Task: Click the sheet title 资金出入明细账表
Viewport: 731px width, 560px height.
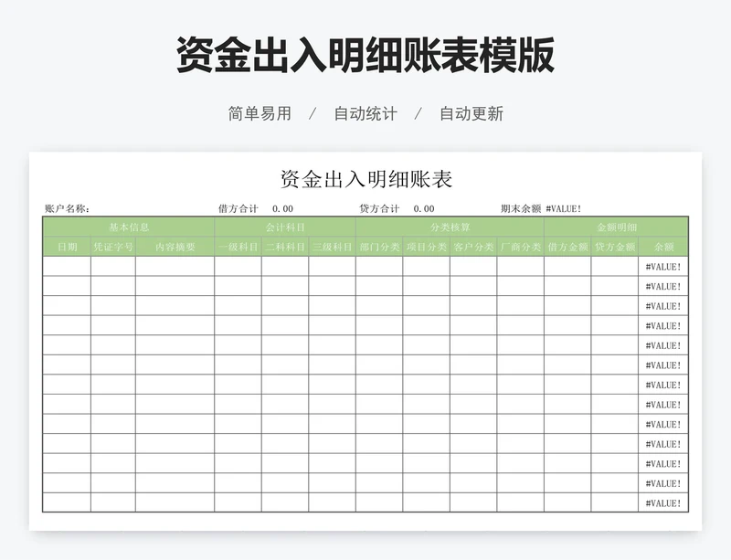Action: pos(366,180)
